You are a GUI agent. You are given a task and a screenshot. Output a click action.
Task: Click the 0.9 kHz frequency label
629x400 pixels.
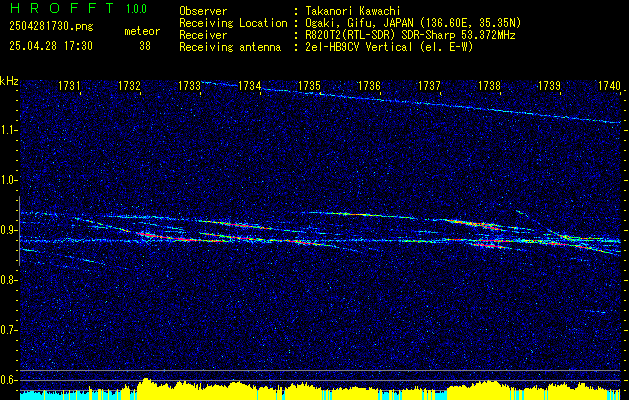pyautogui.click(x=9, y=230)
